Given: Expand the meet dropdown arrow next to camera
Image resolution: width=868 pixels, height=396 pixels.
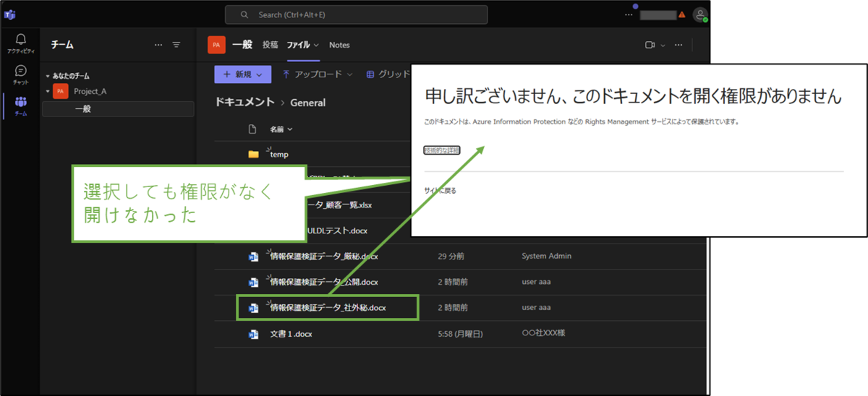Looking at the screenshot, I should pyautogui.click(x=662, y=45).
